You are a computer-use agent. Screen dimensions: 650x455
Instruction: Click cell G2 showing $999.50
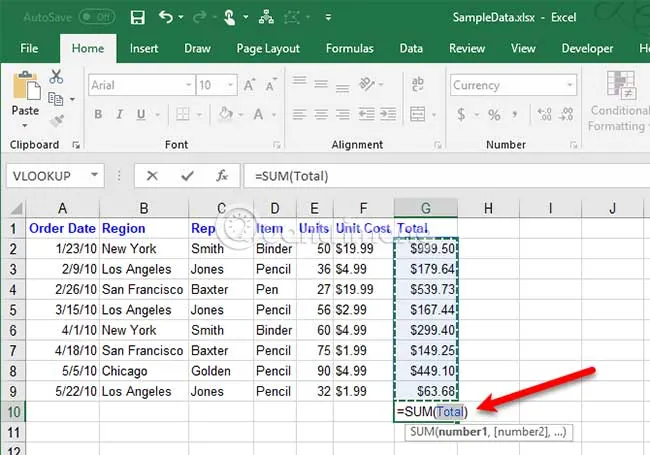click(426, 249)
